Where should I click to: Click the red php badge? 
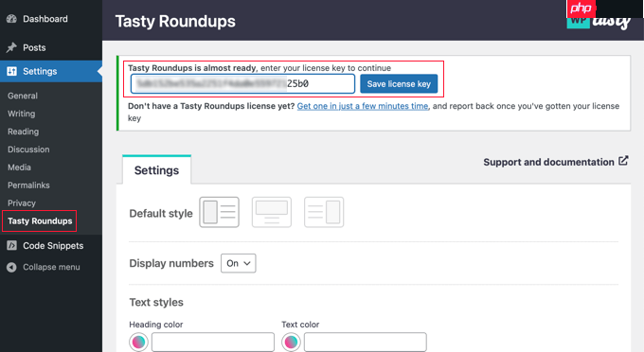click(581, 9)
